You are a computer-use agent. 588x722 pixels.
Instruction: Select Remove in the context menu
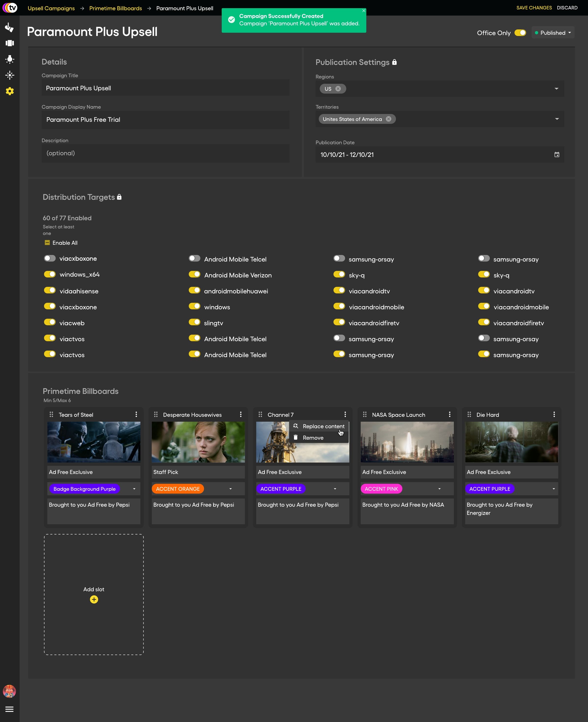[319, 438]
